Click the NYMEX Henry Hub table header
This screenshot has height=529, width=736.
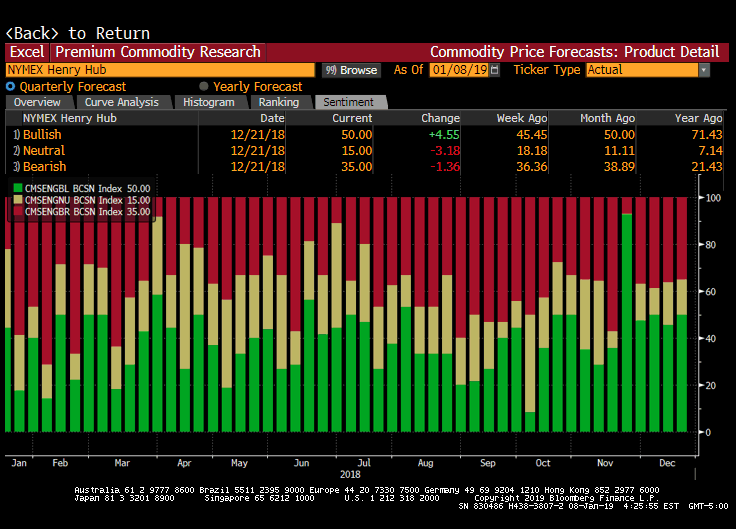69,118
